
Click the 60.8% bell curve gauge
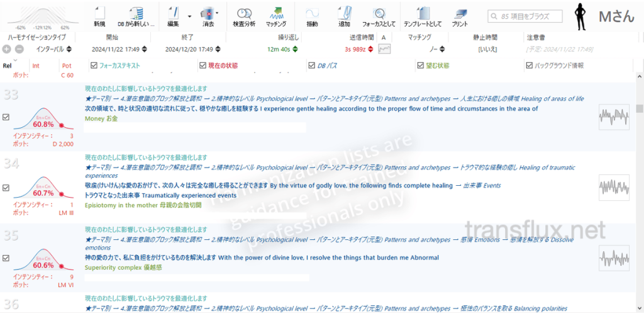tap(43, 120)
